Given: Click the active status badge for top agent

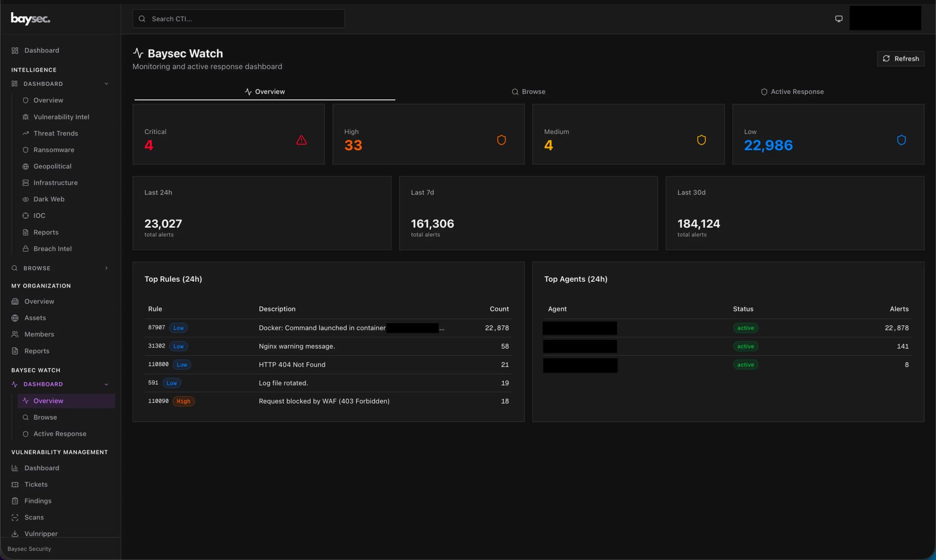Looking at the screenshot, I should (x=745, y=328).
